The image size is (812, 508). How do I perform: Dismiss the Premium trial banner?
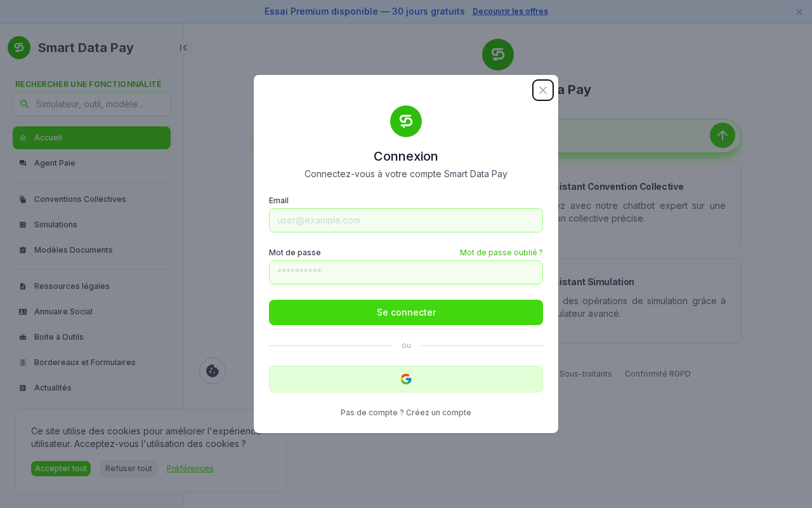tap(799, 11)
